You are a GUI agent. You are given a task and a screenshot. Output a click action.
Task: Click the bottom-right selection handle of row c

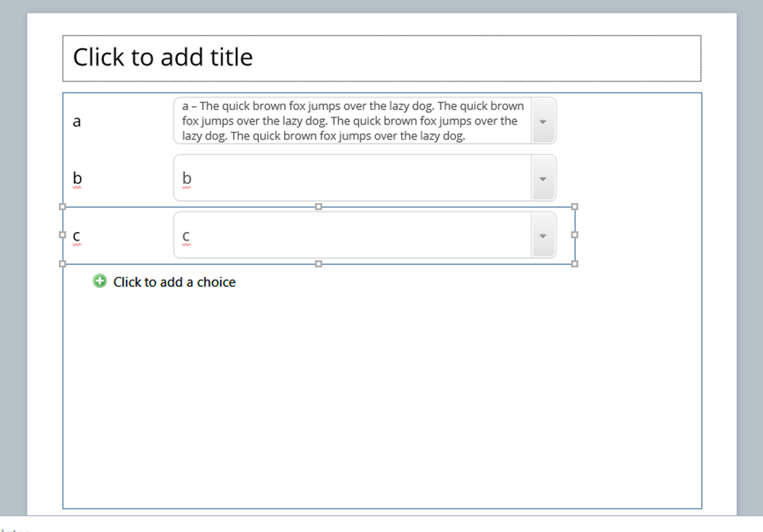tap(574, 264)
